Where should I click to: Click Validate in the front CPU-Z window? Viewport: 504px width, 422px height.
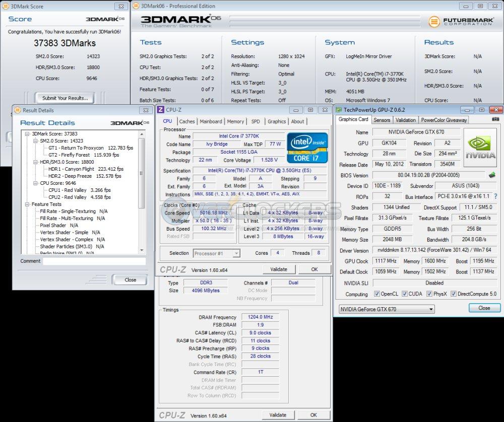tap(279, 269)
